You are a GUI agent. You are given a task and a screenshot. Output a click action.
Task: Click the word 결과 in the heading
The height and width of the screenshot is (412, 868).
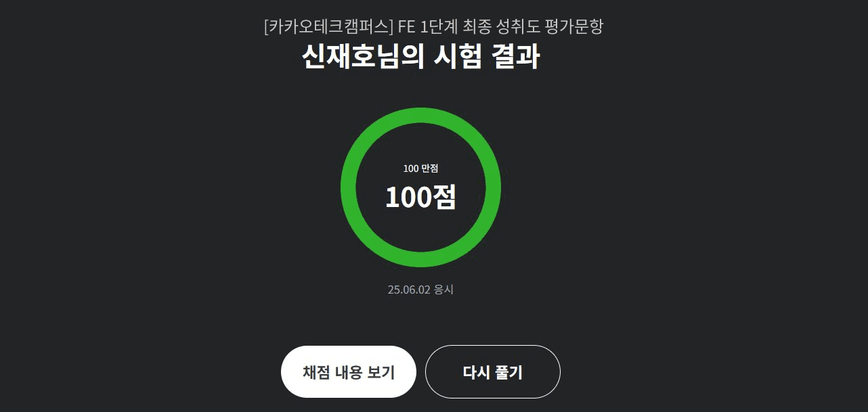tap(515, 57)
